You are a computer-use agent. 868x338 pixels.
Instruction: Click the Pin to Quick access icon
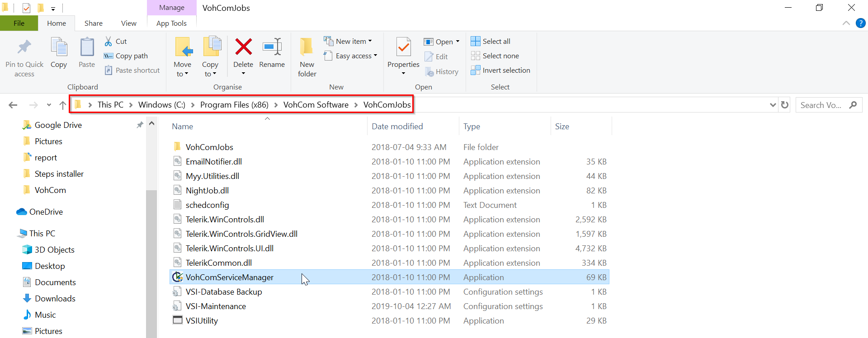pos(24,47)
